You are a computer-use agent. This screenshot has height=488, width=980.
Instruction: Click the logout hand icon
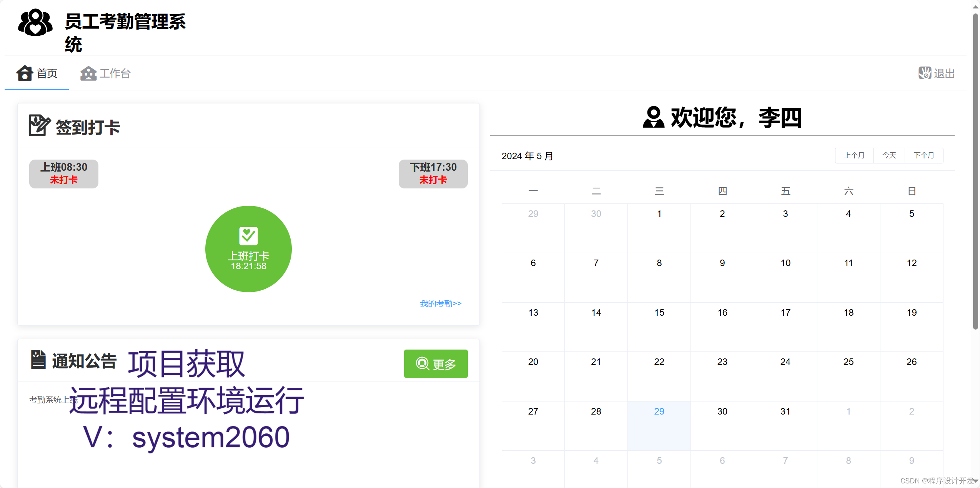(925, 73)
